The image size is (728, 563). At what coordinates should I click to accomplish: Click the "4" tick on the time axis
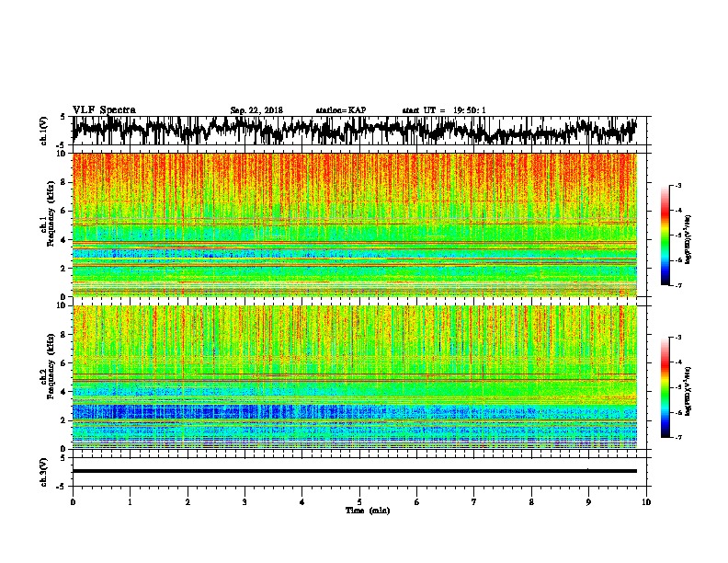point(302,502)
